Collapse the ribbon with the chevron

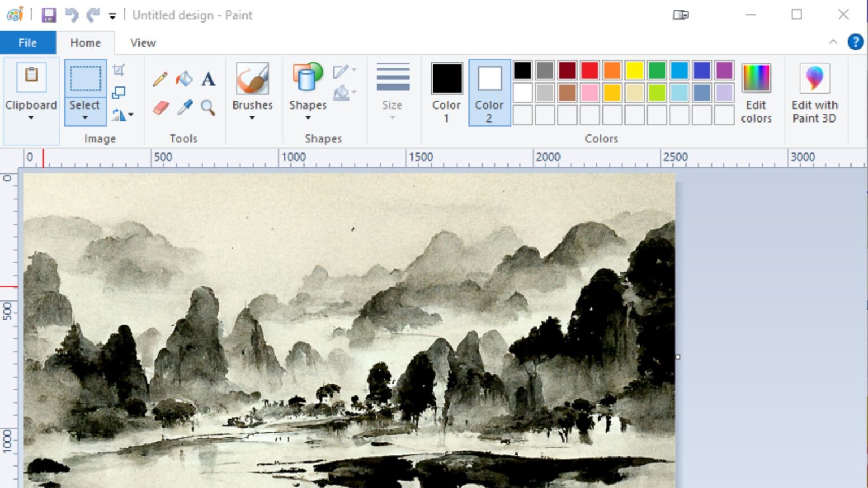(x=833, y=42)
